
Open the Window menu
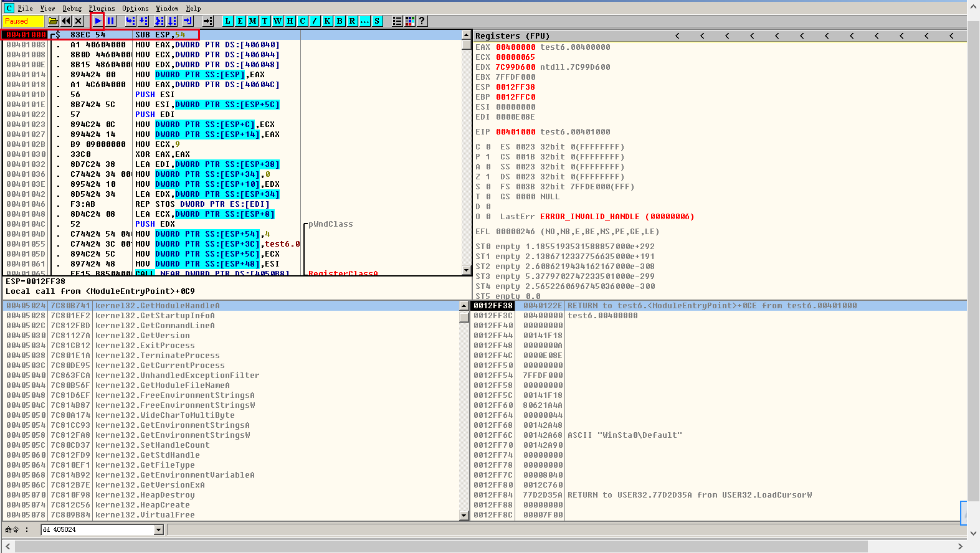(167, 8)
